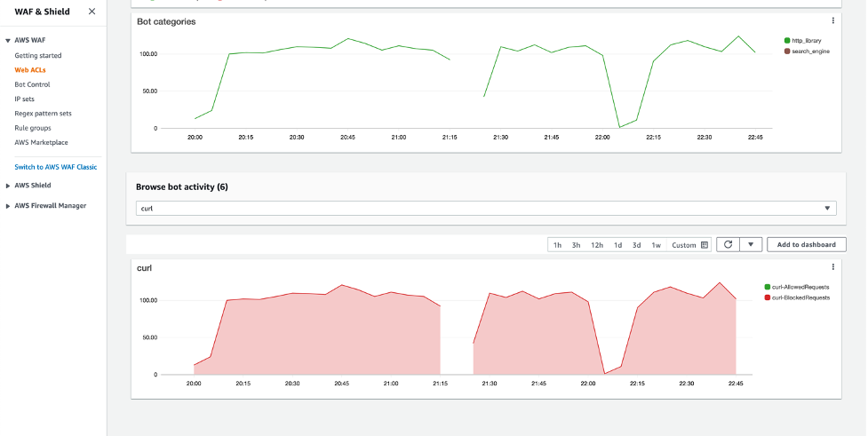This screenshot has height=436, width=868.
Task: Open IP sets page
Action: [x=24, y=99]
